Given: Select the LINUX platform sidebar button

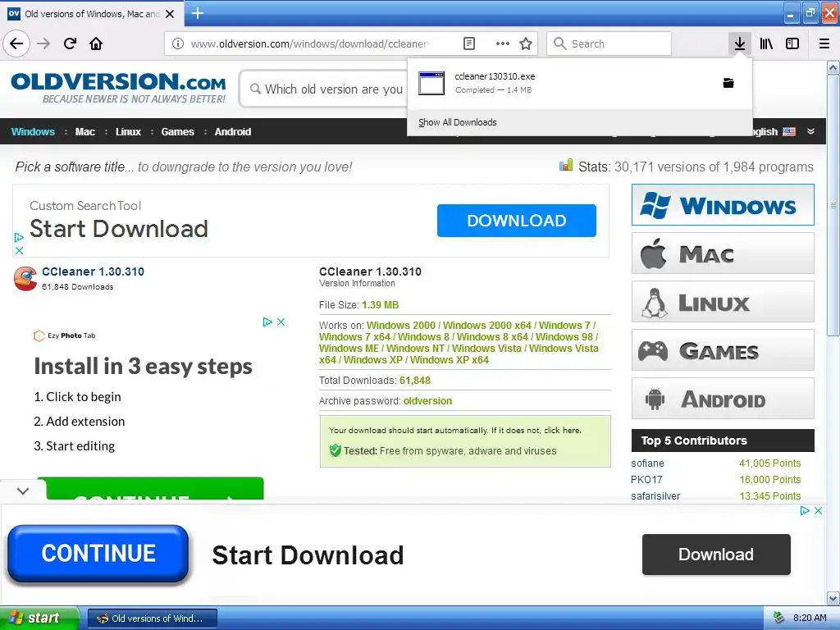Looking at the screenshot, I should coord(723,302).
